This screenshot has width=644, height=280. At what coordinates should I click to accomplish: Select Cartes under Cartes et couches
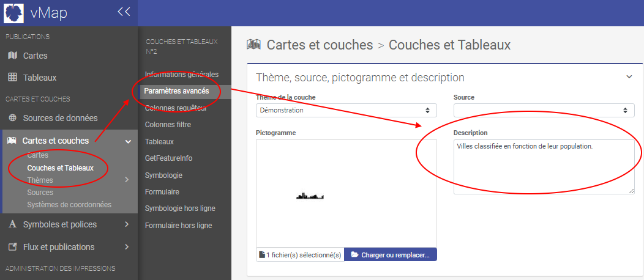tap(38, 155)
